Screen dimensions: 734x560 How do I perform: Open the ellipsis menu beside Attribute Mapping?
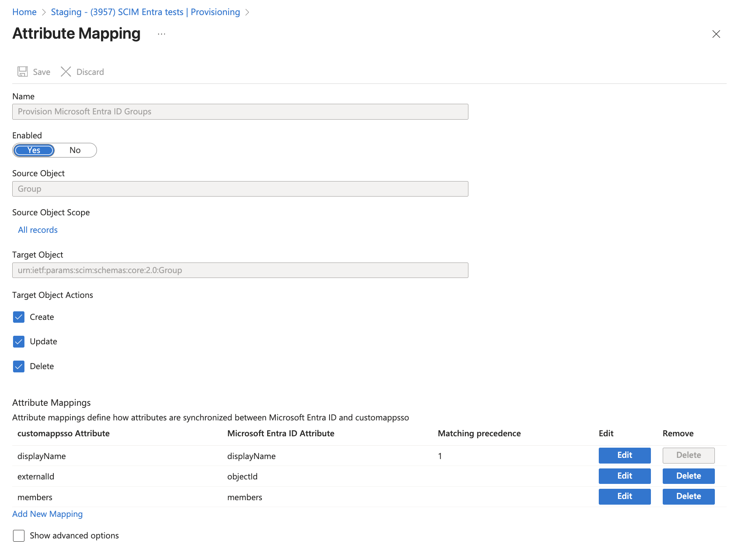162,34
